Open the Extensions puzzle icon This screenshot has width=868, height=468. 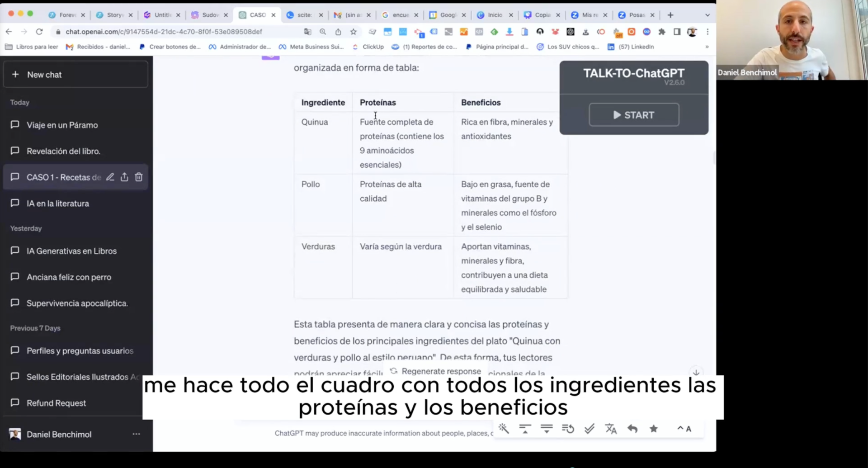[662, 32]
